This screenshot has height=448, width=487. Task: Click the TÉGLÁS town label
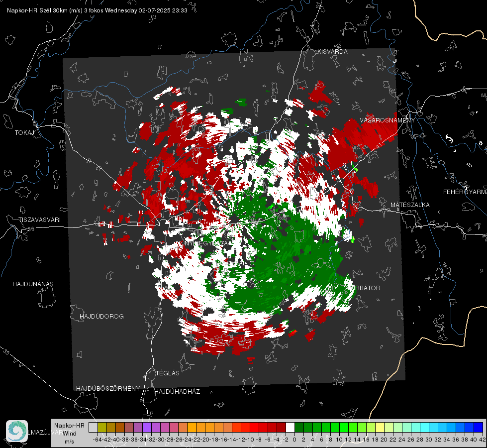tap(168, 373)
